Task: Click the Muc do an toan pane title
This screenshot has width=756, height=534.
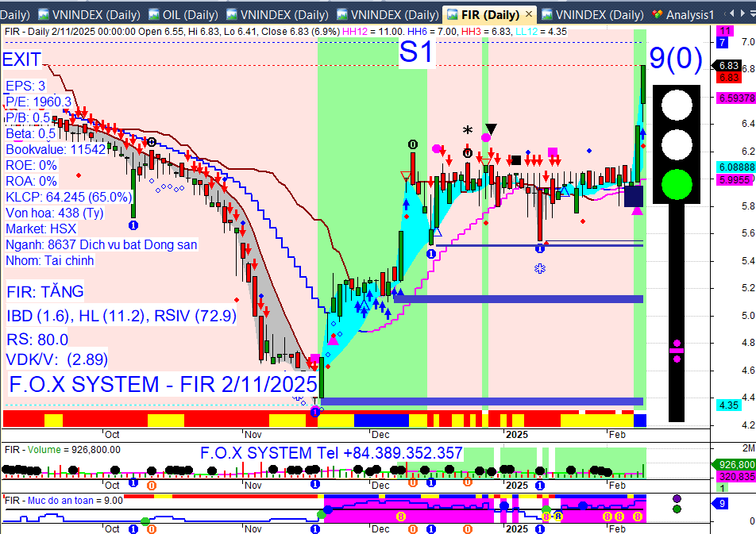Action: coord(64,501)
